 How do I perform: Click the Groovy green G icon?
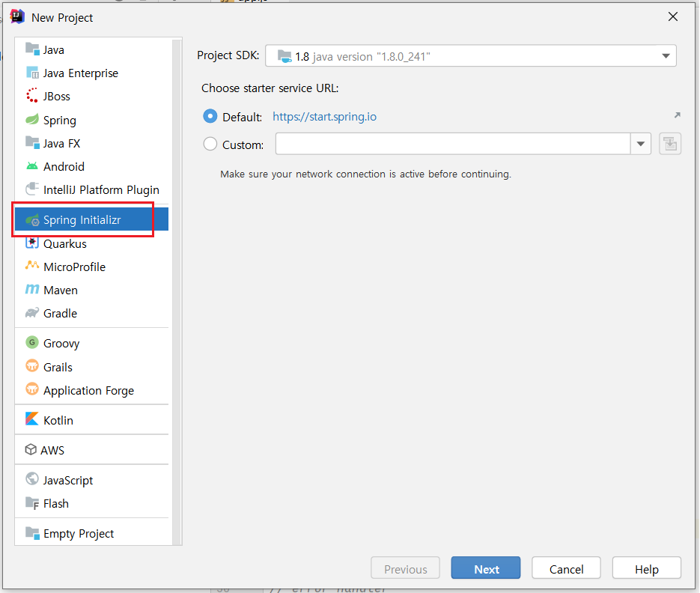(x=32, y=342)
